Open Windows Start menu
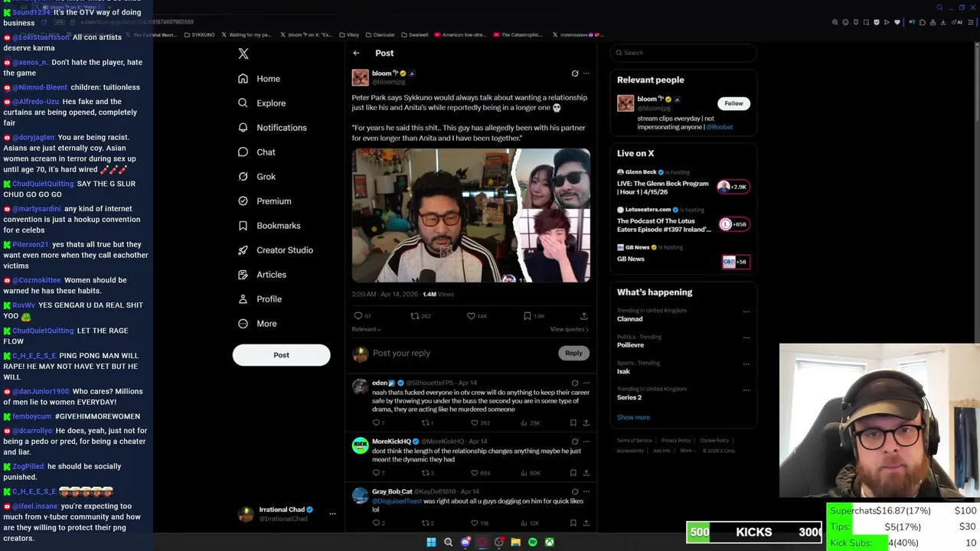980x551 pixels. pyautogui.click(x=431, y=543)
